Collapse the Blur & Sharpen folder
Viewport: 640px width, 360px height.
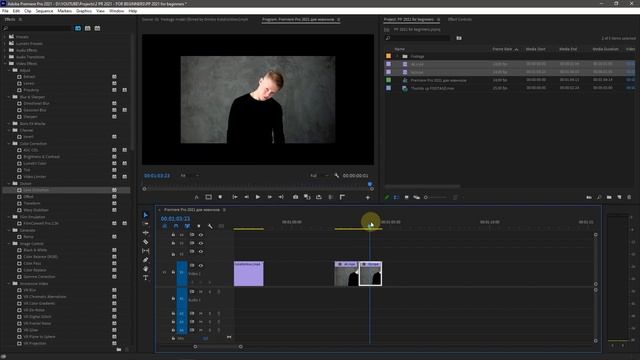point(9,97)
